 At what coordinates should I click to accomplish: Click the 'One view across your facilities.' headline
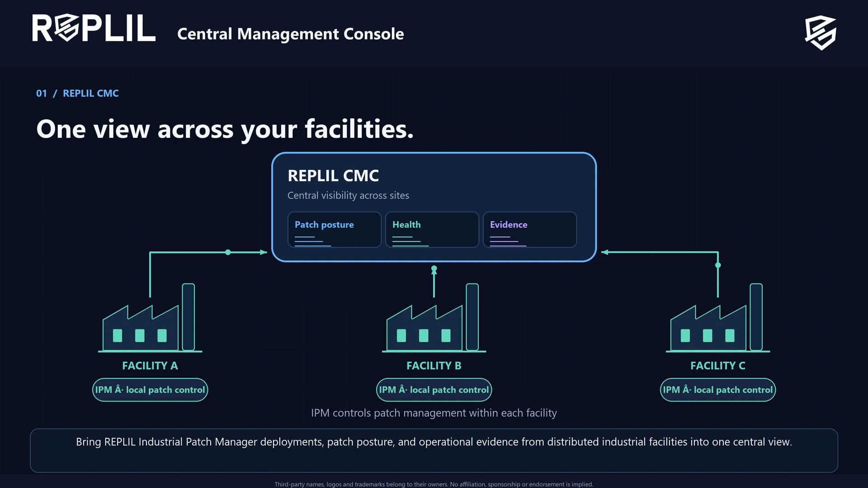click(x=225, y=129)
